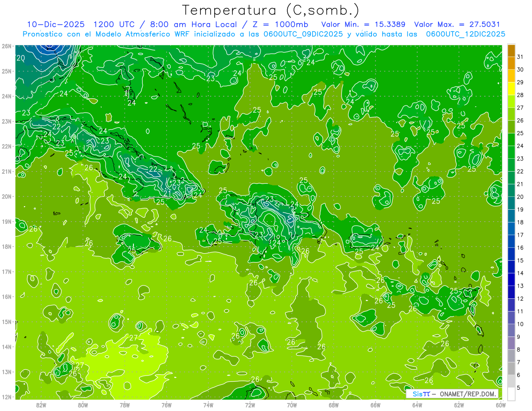Click legend value 28 on the color bar
The height and width of the screenshot is (411, 532).
(x=520, y=95)
